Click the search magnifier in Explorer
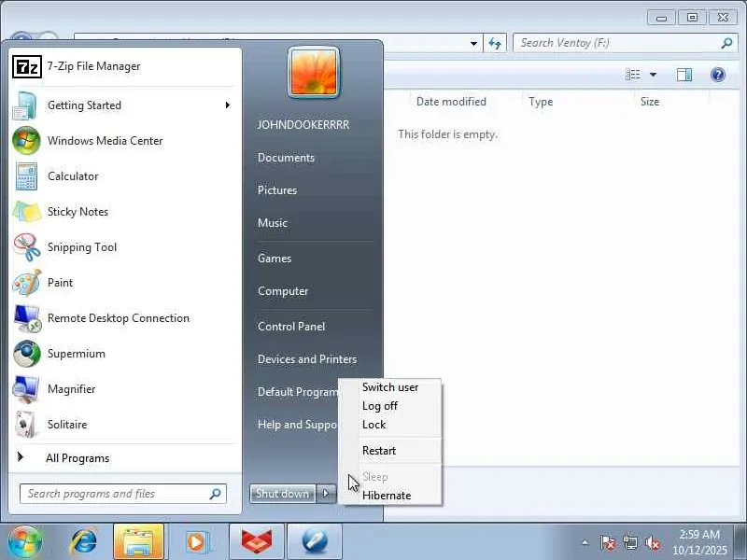The image size is (747, 560). [726, 43]
